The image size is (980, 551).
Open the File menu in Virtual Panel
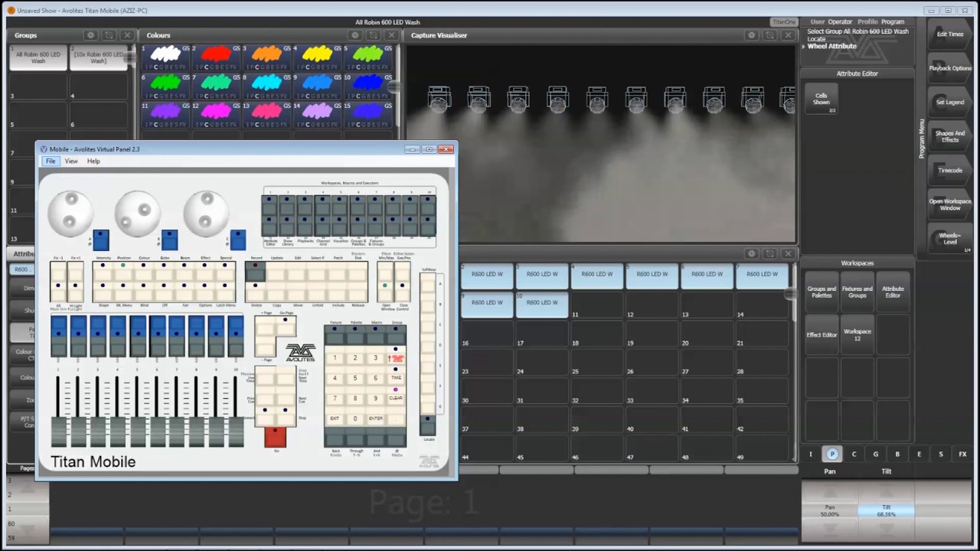click(51, 161)
